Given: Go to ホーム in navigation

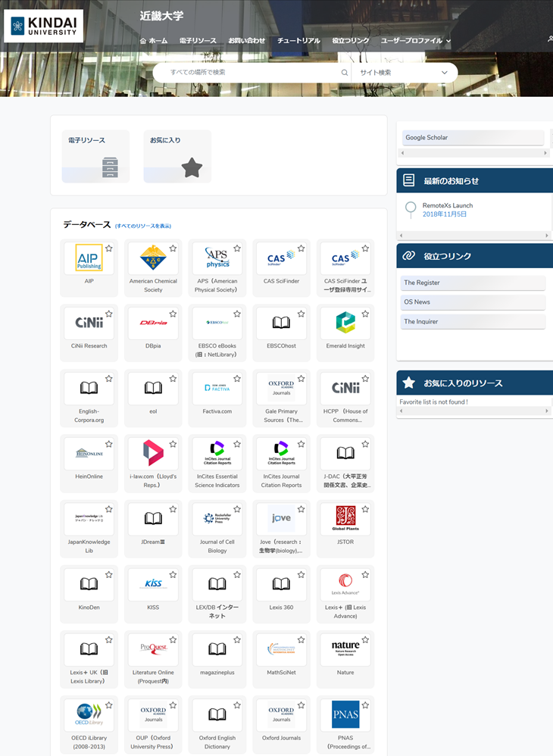Looking at the screenshot, I should pos(153,41).
